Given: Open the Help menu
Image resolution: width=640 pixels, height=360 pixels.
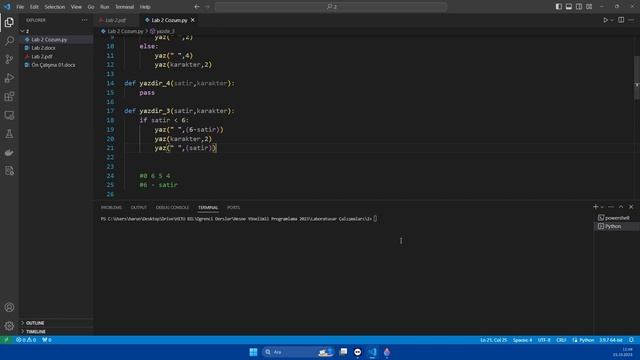Looking at the screenshot, I should [145, 7].
